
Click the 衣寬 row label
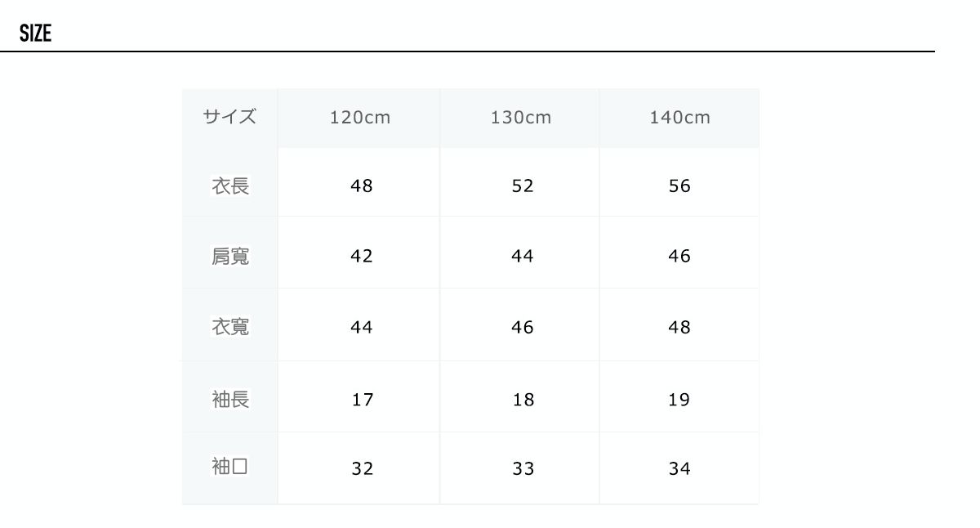tap(229, 327)
